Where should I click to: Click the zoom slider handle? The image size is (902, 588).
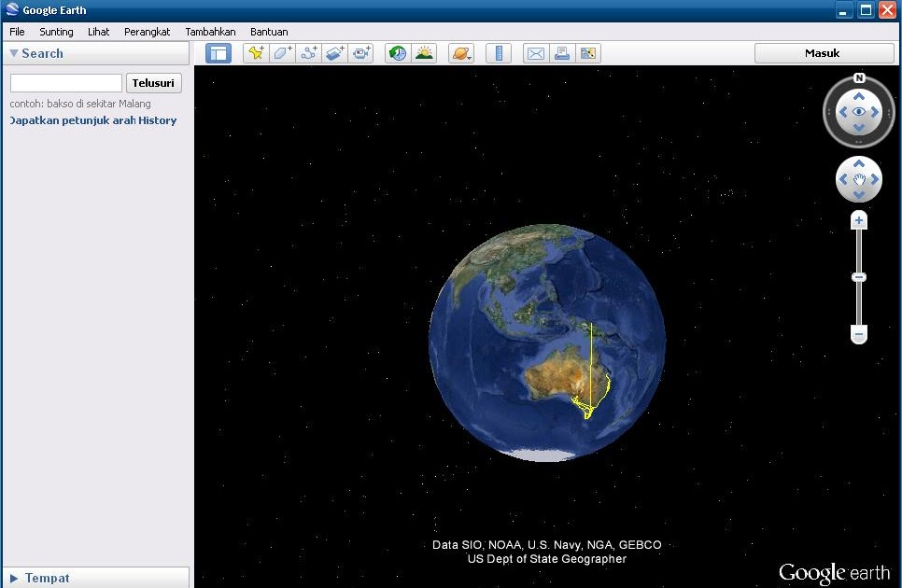click(859, 277)
